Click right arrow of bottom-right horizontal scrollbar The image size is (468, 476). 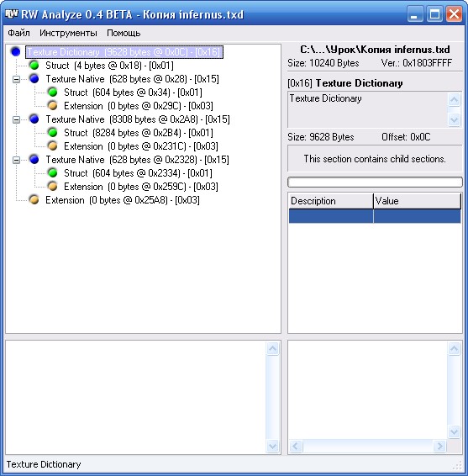click(x=439, y=447)
